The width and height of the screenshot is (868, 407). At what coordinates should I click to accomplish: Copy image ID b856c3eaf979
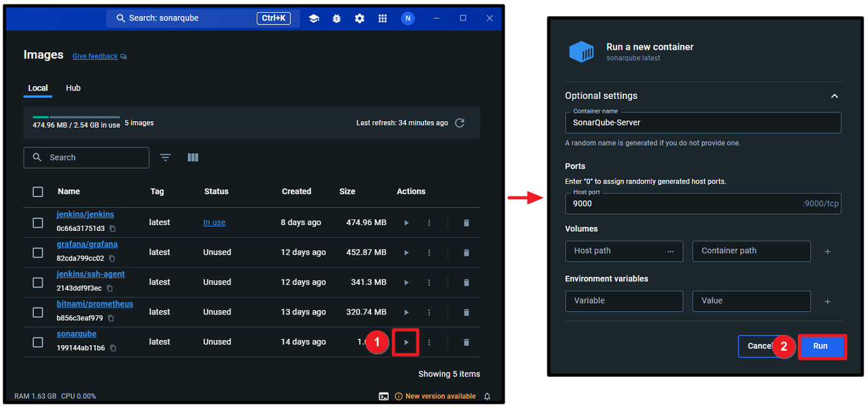click(x=111, y=318)
